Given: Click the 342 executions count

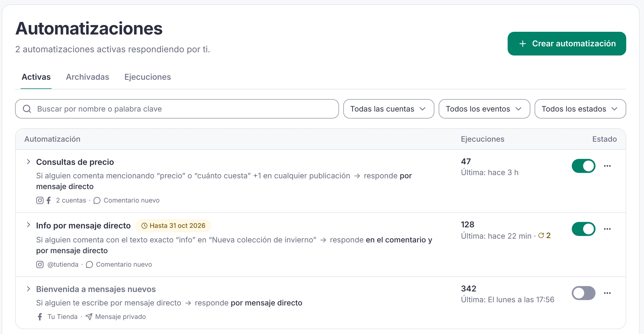Looking at the screenshot, I should pos(469,289).
